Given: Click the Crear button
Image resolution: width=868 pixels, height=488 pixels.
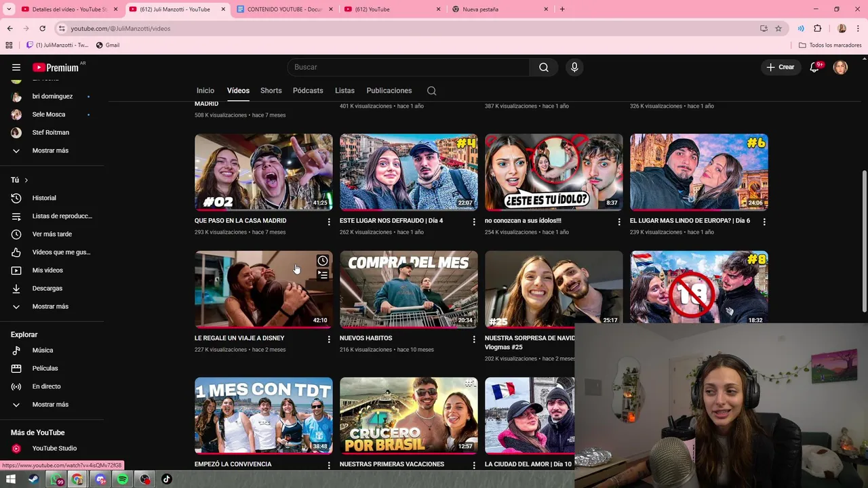Looking at the screenshot, I should click(x=781, y=67).
